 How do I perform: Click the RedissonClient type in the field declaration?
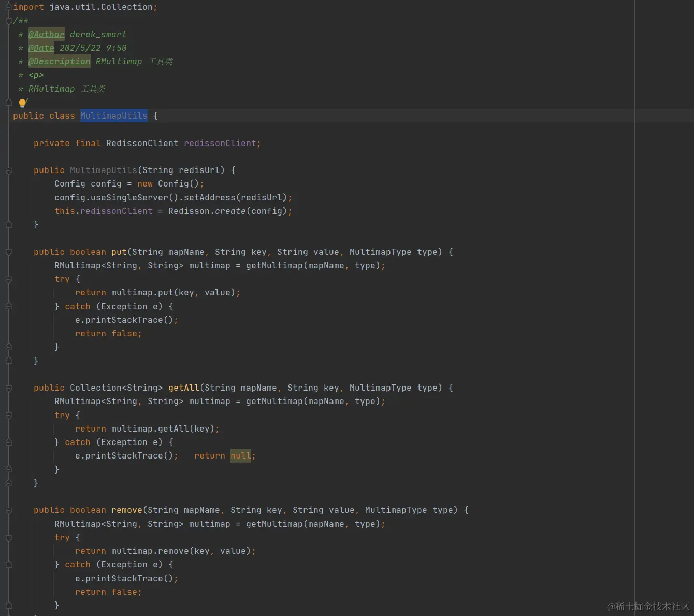pyautogui.click(x=142, y=143)
